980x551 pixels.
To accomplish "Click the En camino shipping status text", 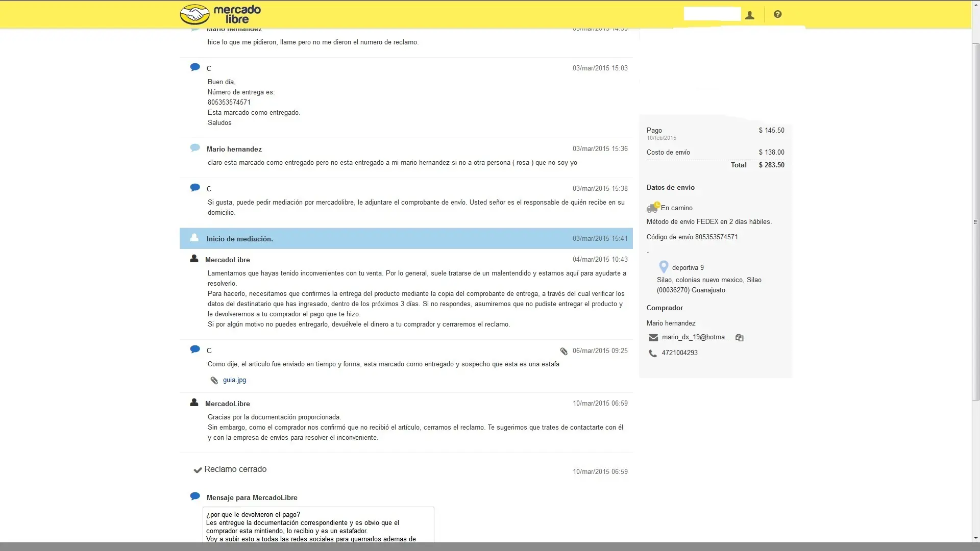I will tap(677, 208).
